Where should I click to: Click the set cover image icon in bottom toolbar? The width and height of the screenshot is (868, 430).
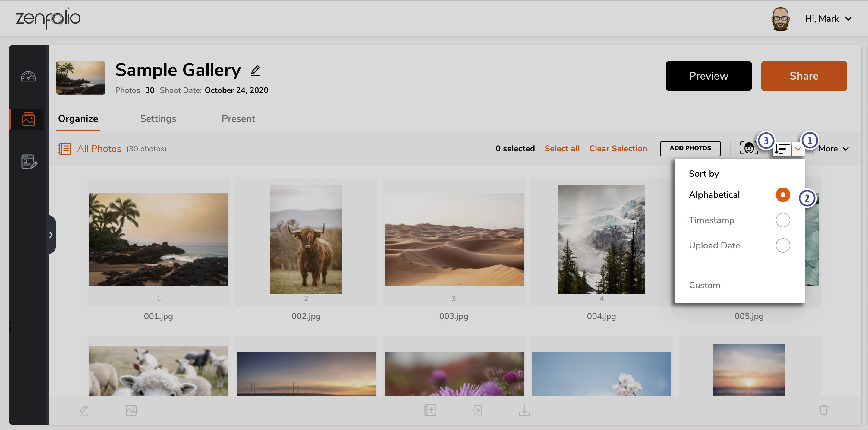(x=131, y=410)
